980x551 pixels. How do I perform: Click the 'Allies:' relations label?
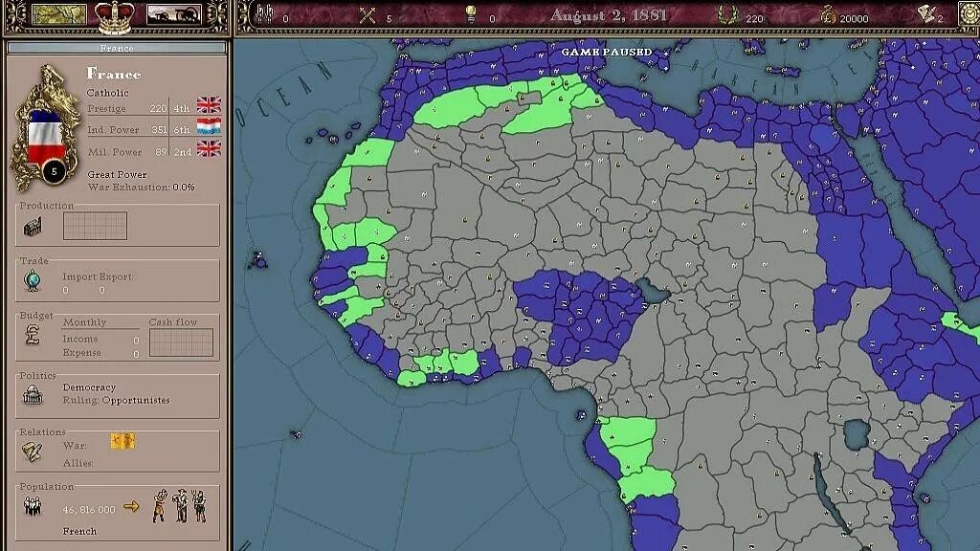78,463
